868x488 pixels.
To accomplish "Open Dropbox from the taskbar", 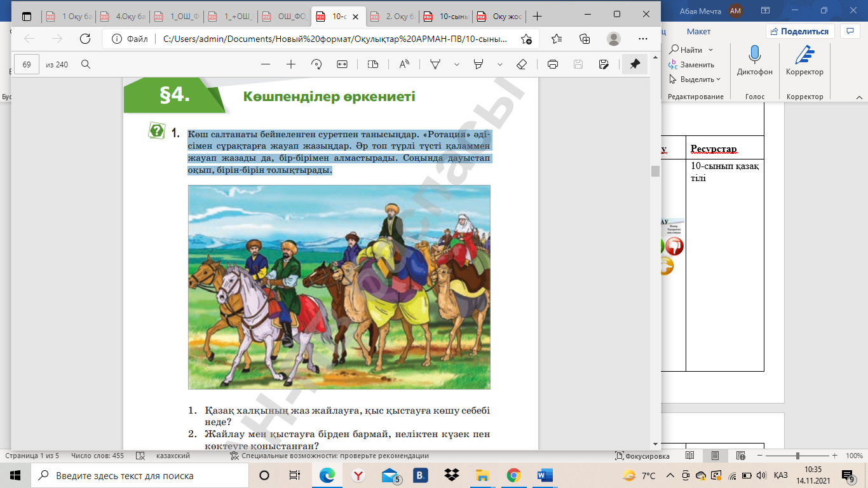I will (452, 475).
